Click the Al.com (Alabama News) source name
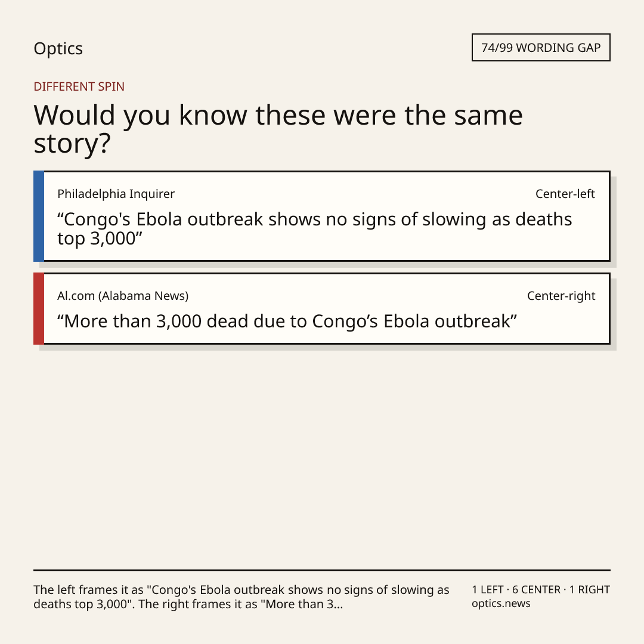 pos(123,296)
